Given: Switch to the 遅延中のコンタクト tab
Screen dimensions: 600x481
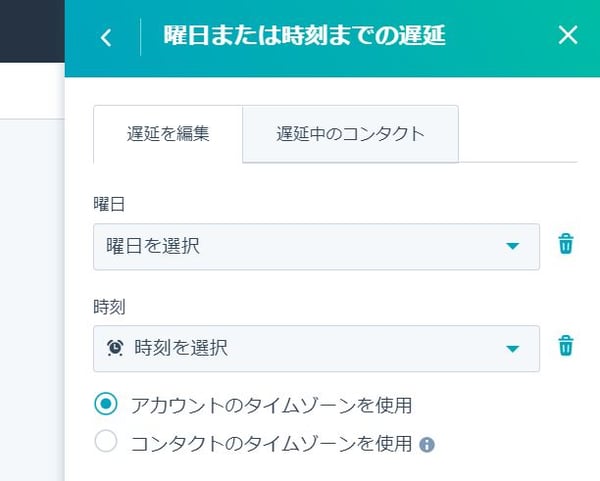Looking at the screenshot, I should pos(351,134).
